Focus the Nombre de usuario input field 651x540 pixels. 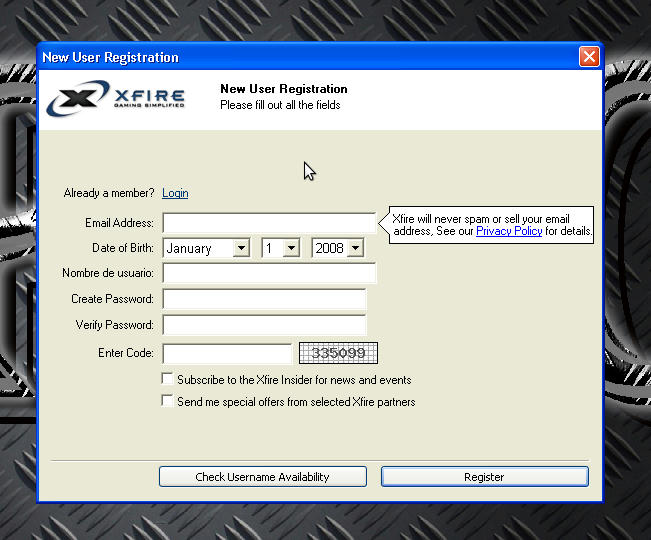coord(269,273)
